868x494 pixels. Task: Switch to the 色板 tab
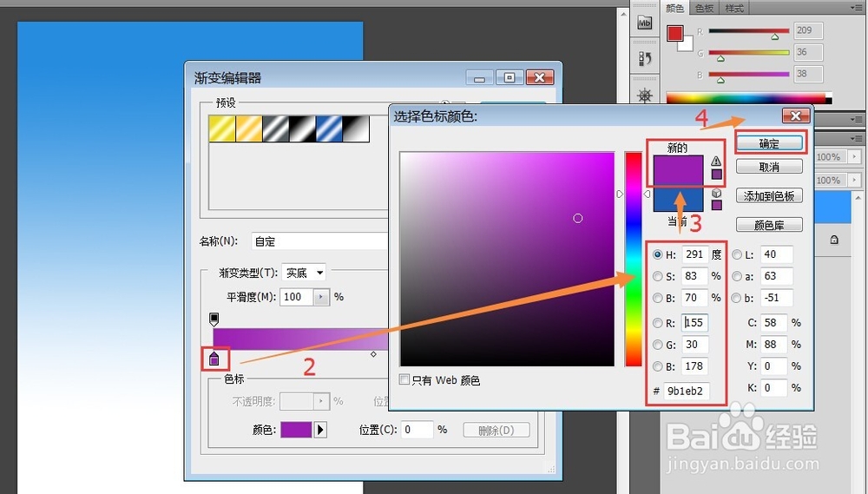click(704, 9)
